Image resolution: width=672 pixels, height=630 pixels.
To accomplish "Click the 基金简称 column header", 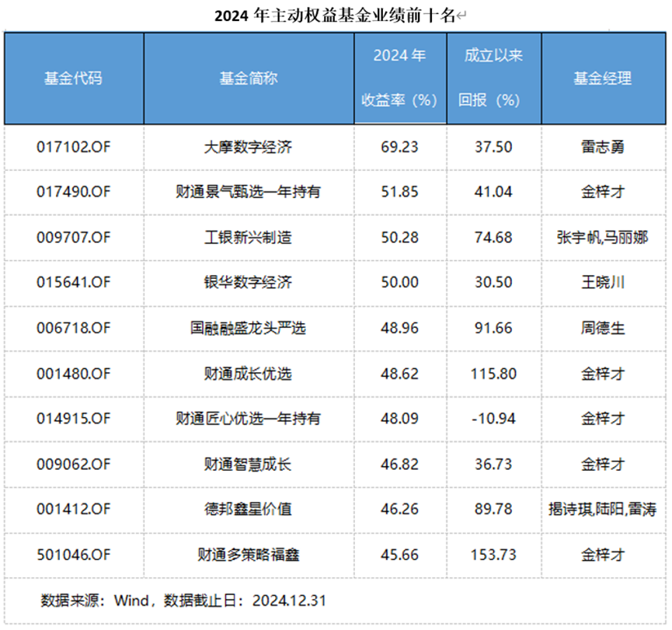I will 248,78.
